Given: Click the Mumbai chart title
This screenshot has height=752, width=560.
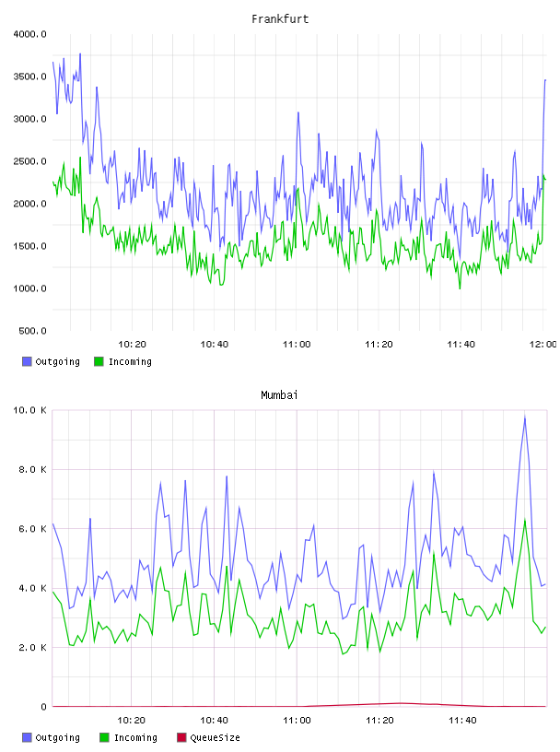Looking at the screenshot, I should [279, 395].
